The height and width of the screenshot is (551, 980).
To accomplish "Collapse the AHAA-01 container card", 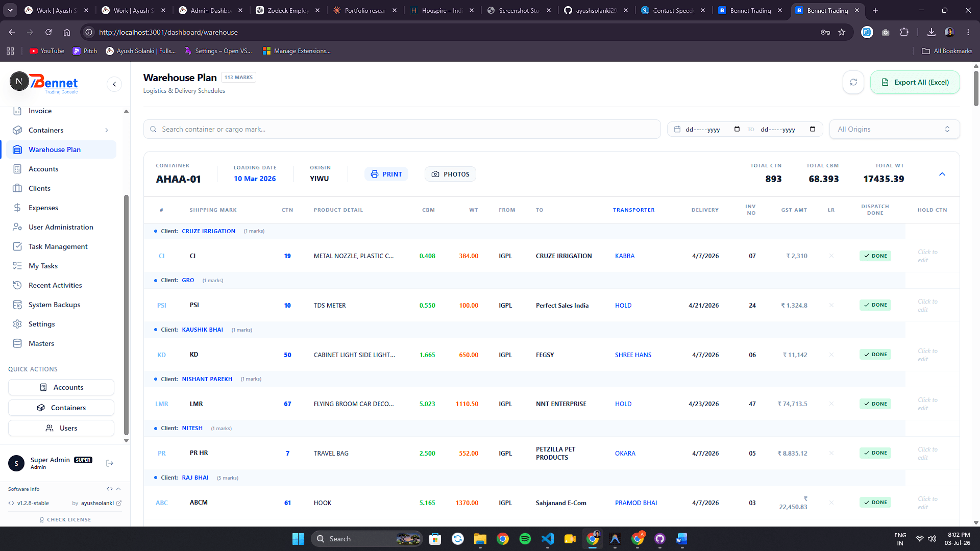I will click(x=942, y=174).
